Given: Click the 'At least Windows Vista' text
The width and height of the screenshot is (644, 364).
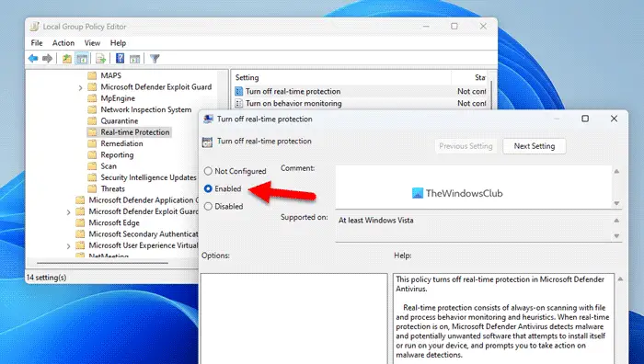Looking at the screenshot, I should 375,221.
